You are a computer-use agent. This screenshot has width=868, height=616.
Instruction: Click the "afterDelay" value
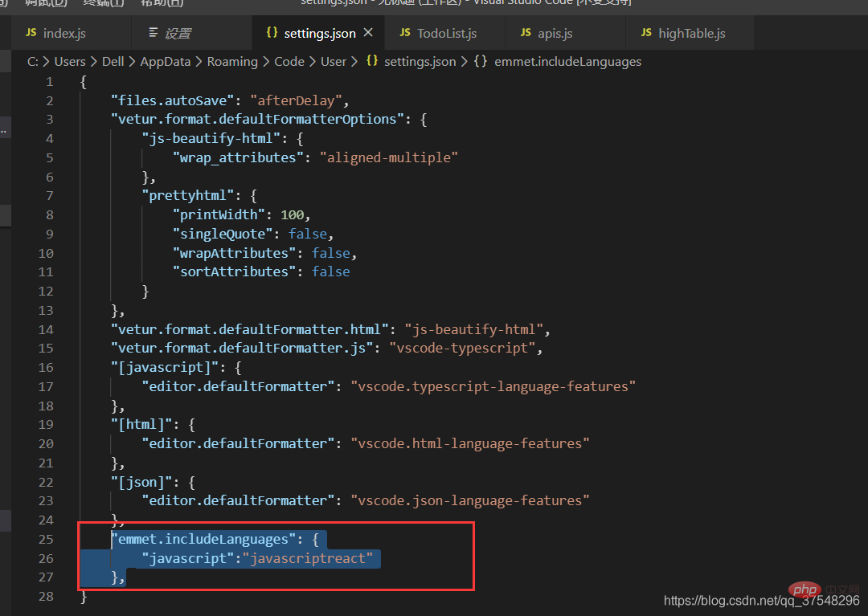tap(296, 100)
